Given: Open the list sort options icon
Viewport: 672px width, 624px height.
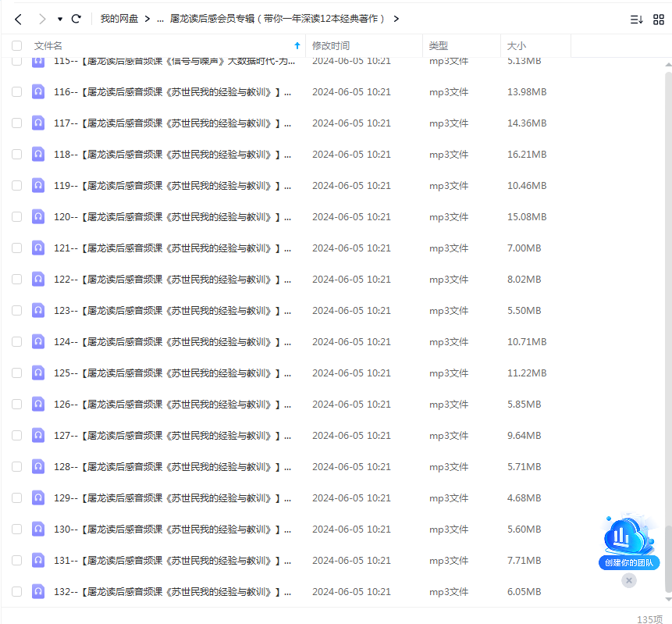Looking at the screenshot, I should pyautogui.click(x=636, y=18).
